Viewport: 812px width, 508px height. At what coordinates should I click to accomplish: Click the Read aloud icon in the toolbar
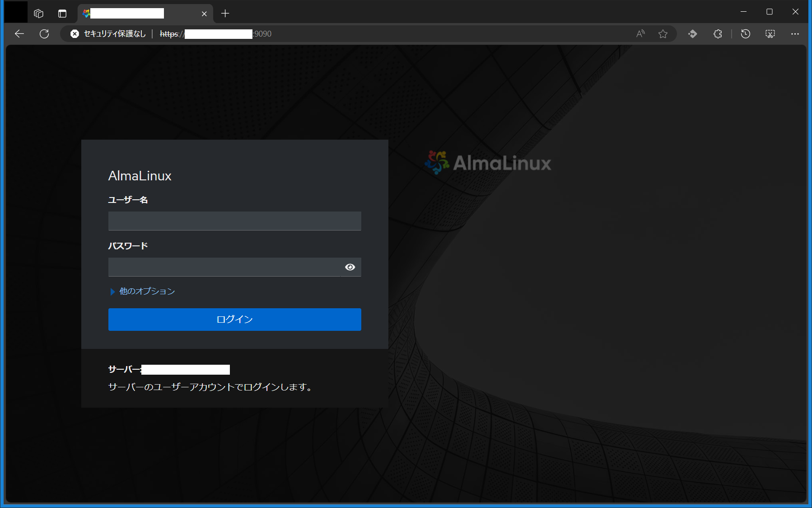click(640, 33)
